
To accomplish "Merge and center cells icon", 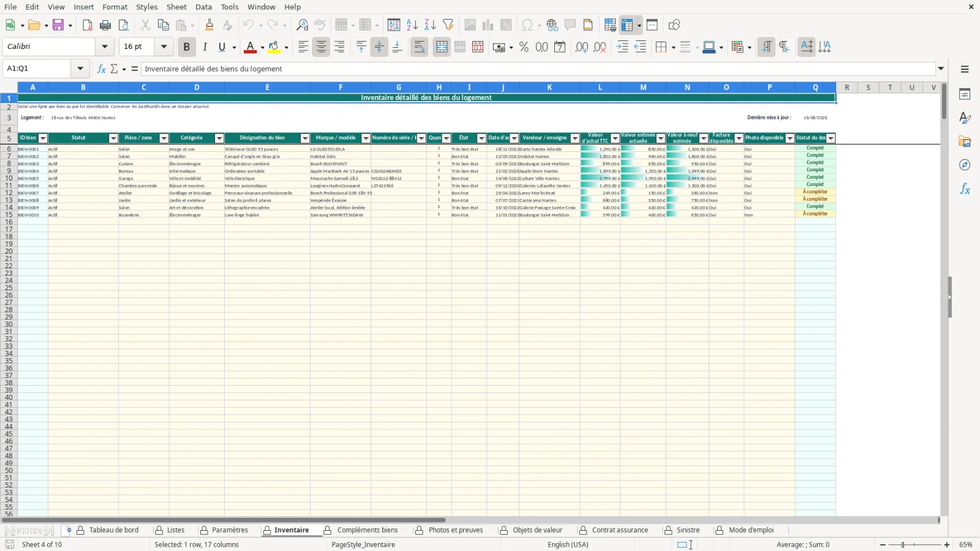I will point(442,47).
